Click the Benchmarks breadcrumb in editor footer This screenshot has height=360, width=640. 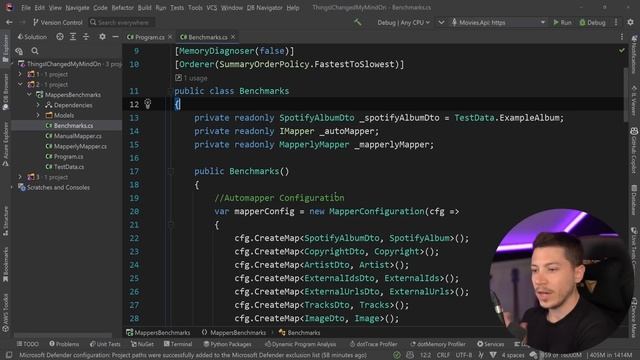299,333
